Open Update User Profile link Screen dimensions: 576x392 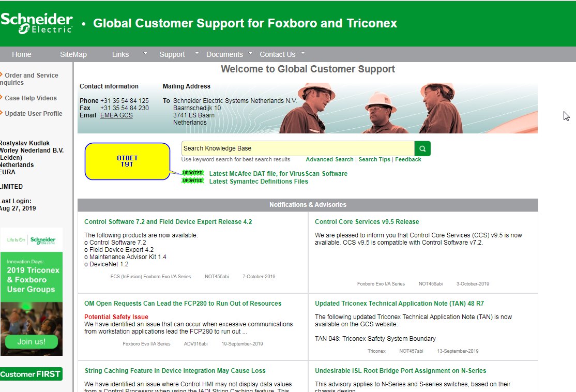click(x=34, y=114)
